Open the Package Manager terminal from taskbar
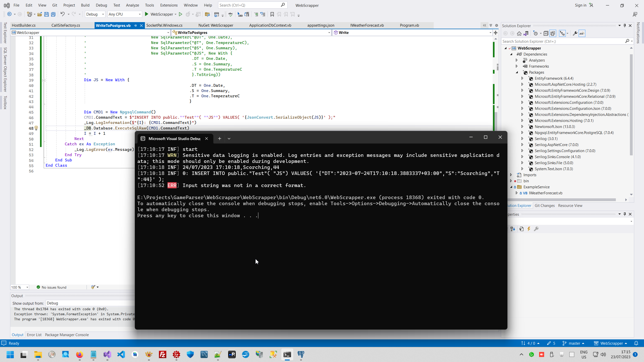644x362 pixels. tap(287, 355)
